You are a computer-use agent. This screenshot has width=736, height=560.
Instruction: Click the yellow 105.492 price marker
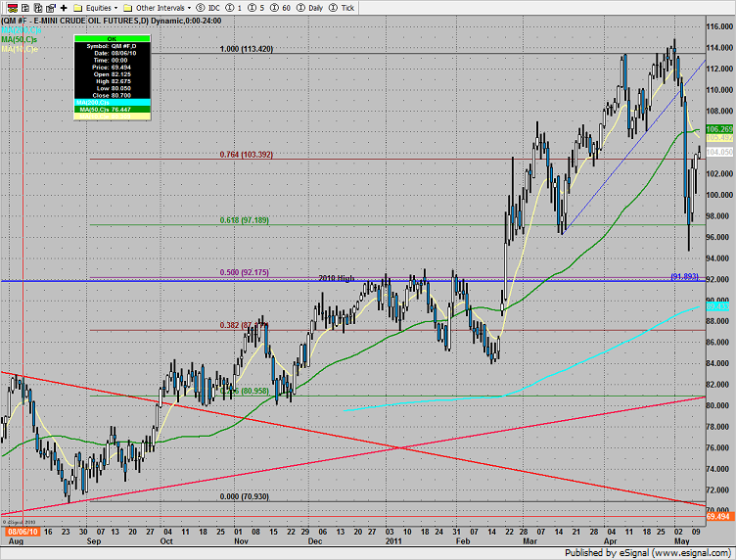(x=719, y=138)
